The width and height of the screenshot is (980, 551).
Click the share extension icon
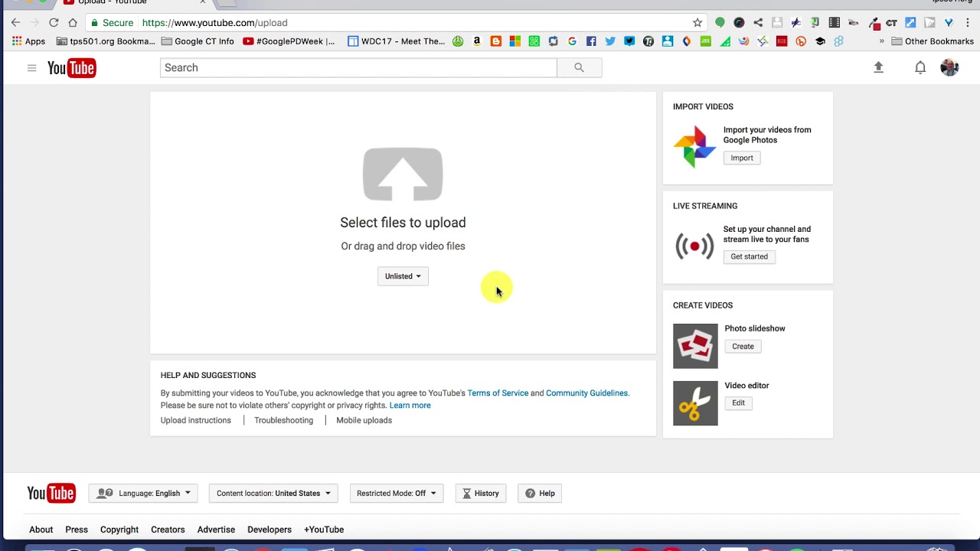758,22
